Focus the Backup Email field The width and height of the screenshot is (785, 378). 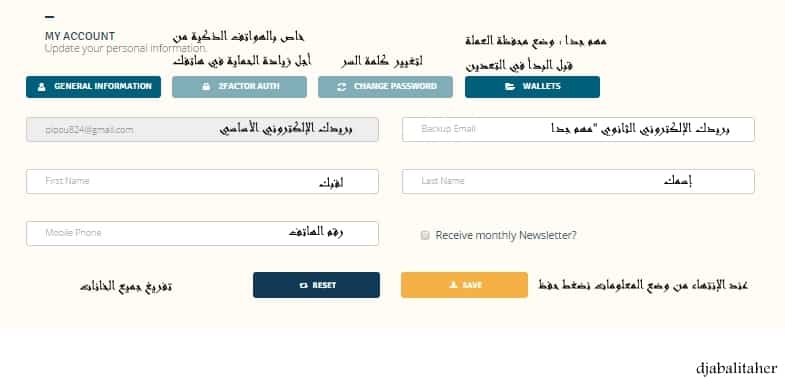coord(578,129)
